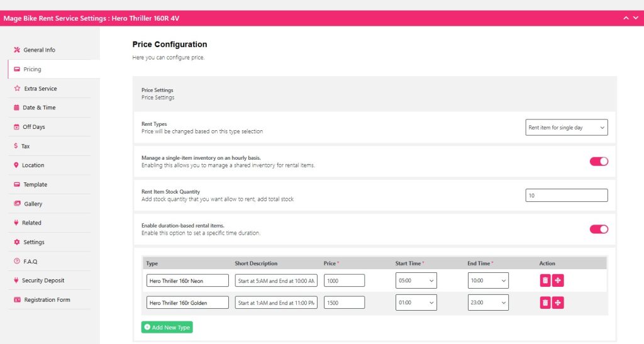The width and height of the screenshot is (644, 344).
Task: Collapse the settings panel with up arrow
Action: (x=626, y=18)
